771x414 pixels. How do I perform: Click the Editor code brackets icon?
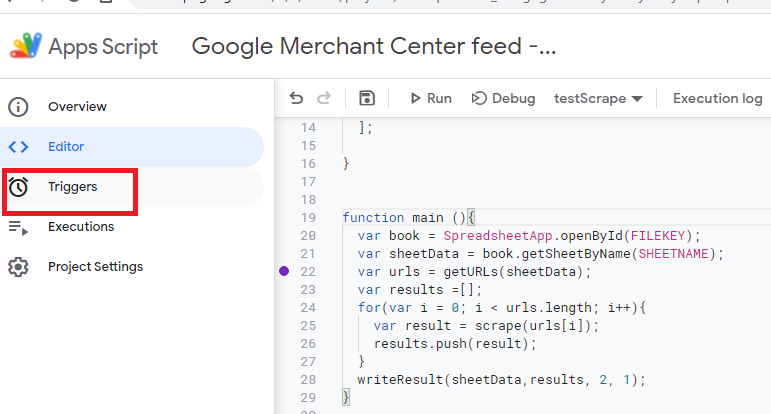[18, 147]
